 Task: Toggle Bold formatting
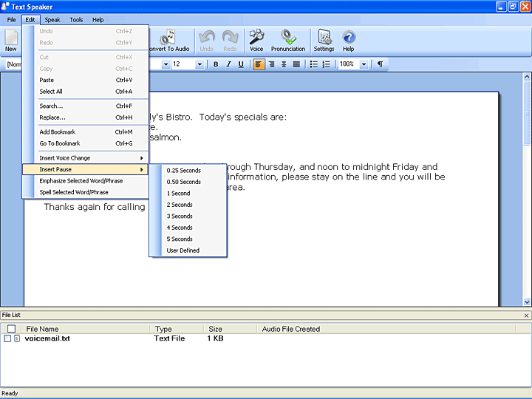pyautogui.click(x=216, y=64)
